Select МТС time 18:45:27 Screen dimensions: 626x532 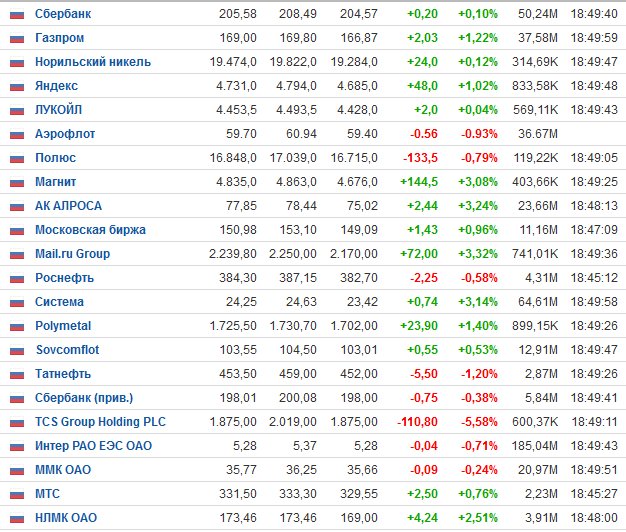[x=594, y=494]
